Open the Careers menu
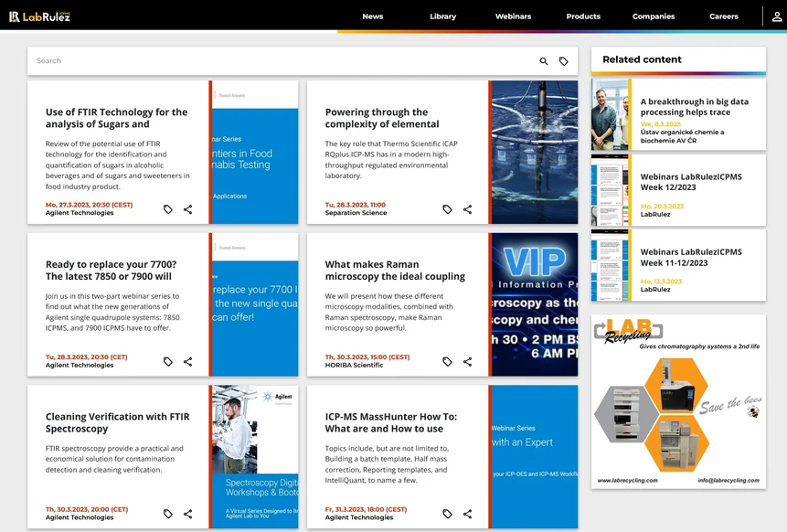The image size is (787, 532). 724,16
